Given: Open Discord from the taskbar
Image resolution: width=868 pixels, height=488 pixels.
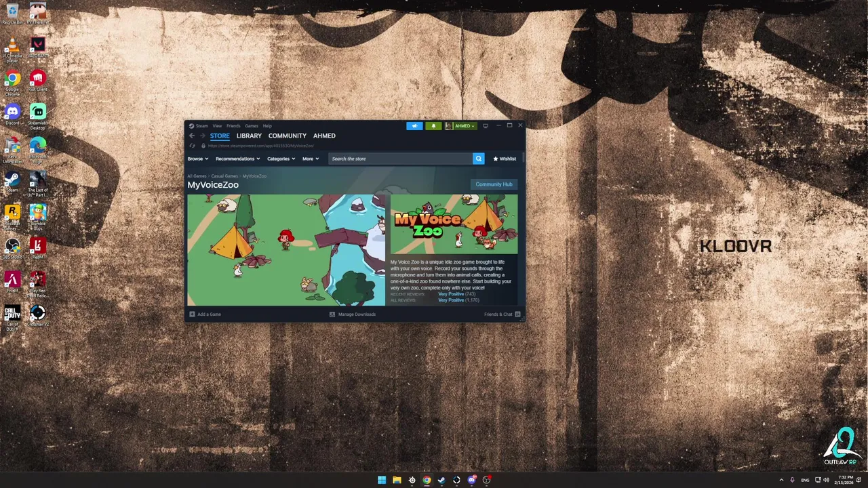Looking at the screenshot, I should point(471,480).
